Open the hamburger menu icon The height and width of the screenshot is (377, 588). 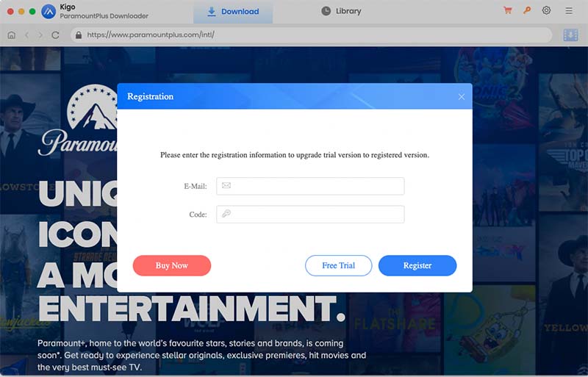(x=569, y=11)
